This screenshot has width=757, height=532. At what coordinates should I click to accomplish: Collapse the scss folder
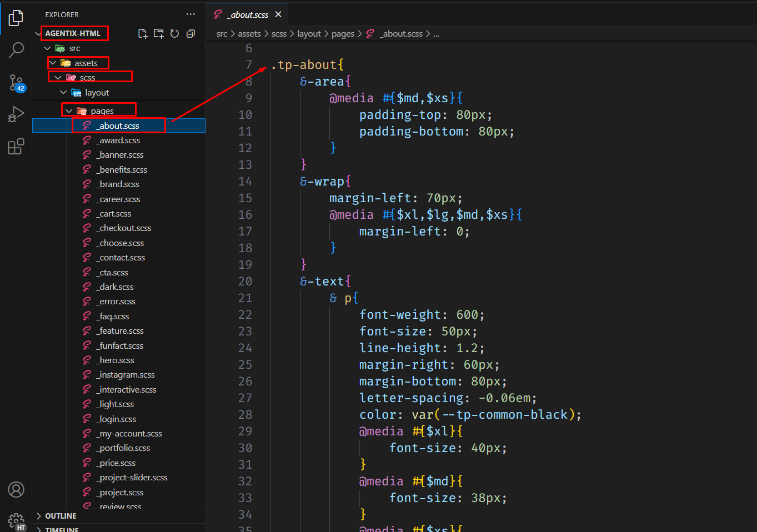(58, 78)
